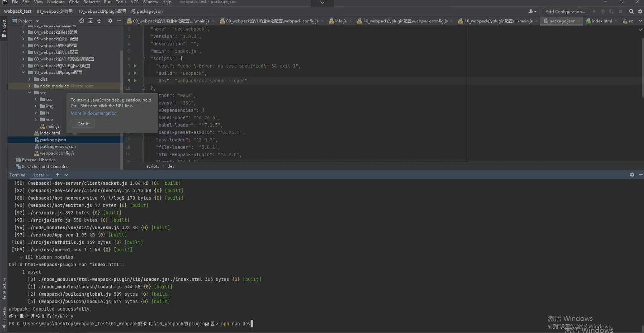Expand the dist folder
The height and width of the screenshot is (333, 644).
pos(30,79)
